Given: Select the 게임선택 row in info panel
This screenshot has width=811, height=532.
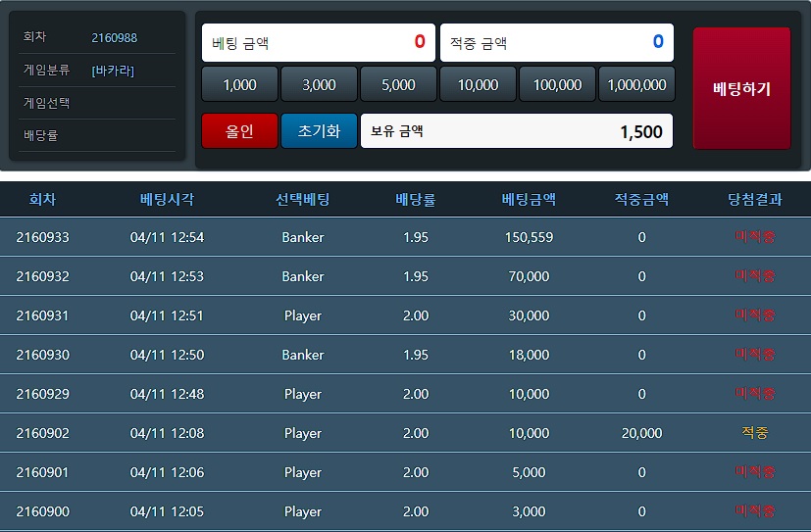Looking at the screenshot, I should [97, 103].
